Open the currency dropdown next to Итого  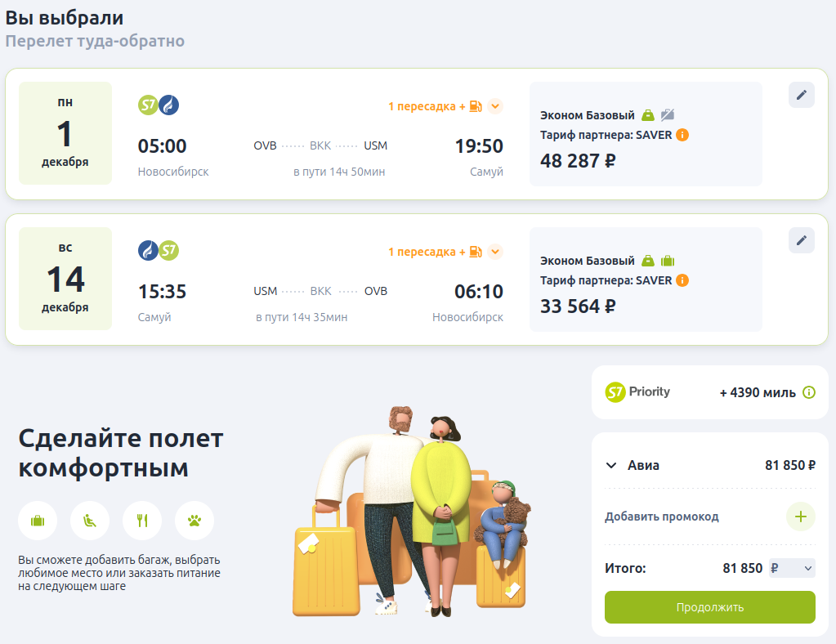pos(793,568)
